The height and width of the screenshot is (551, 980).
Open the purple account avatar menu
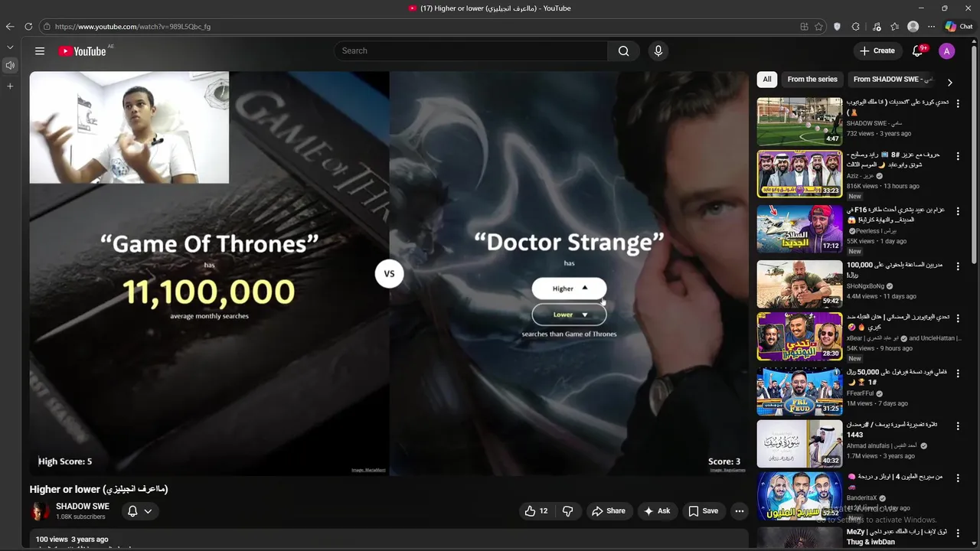tap(947, 51)
